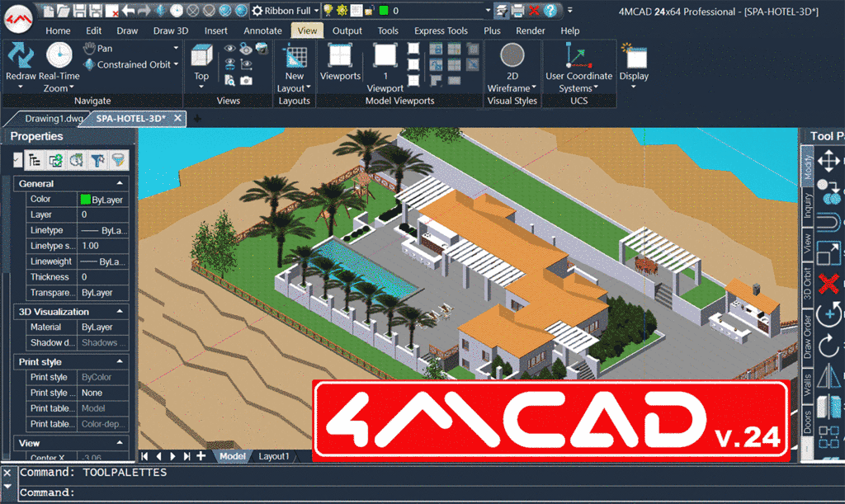Click the Material ByLayer property value
845x504 pixels.
(103, 327)
